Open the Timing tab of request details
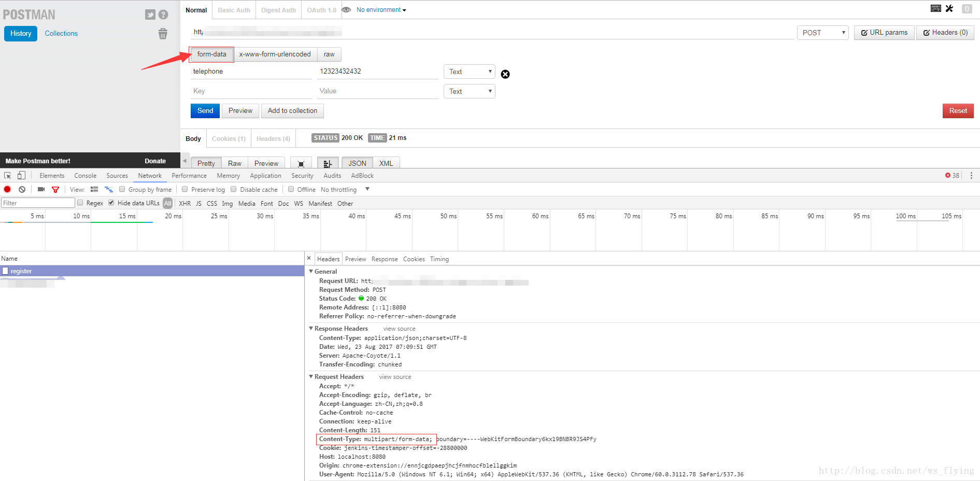Image resolution: width=980 pixels, height=481 pixels. [x=439, y=259]
